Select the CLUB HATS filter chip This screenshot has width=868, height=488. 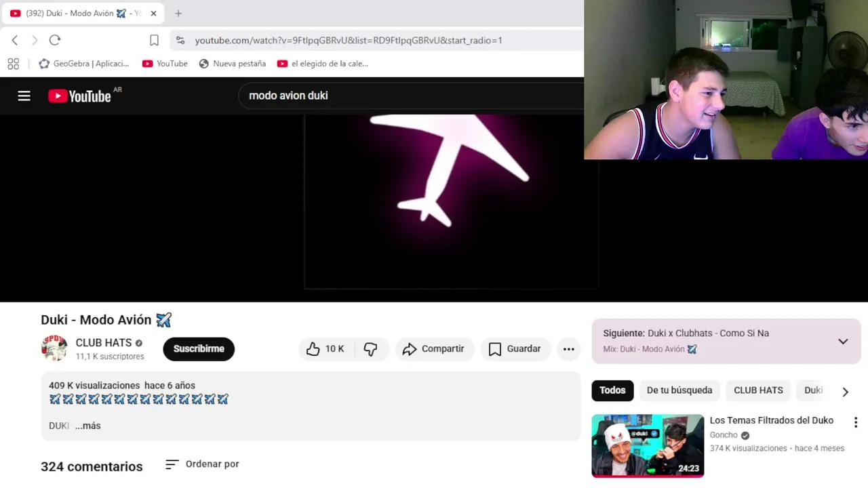point(758,390)
